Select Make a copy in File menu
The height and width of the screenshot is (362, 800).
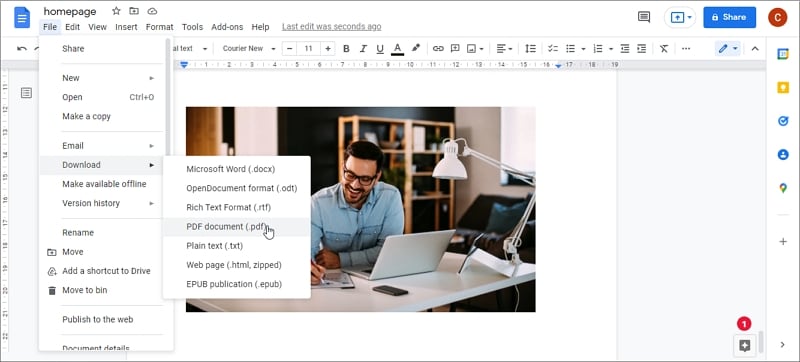tap(101, 116)
